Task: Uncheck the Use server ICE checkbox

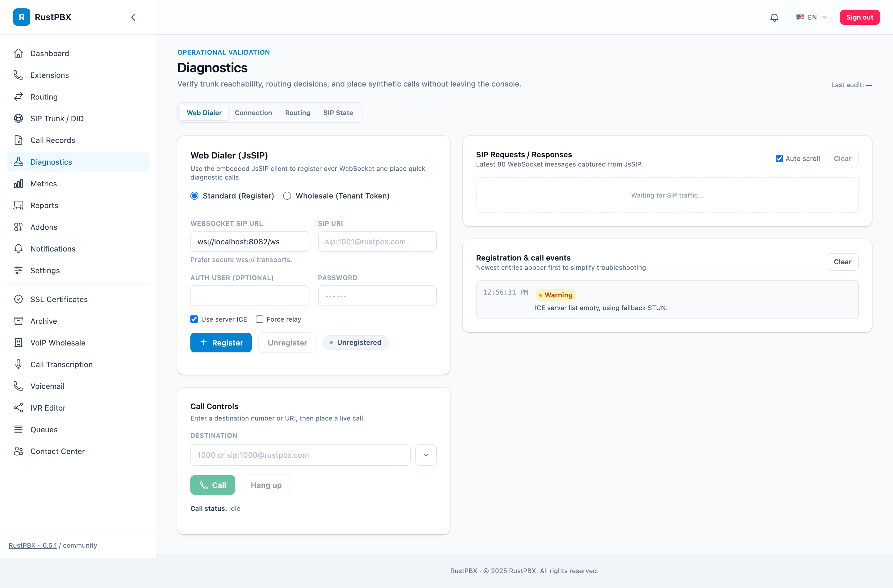Action: [x=194, y=319]
